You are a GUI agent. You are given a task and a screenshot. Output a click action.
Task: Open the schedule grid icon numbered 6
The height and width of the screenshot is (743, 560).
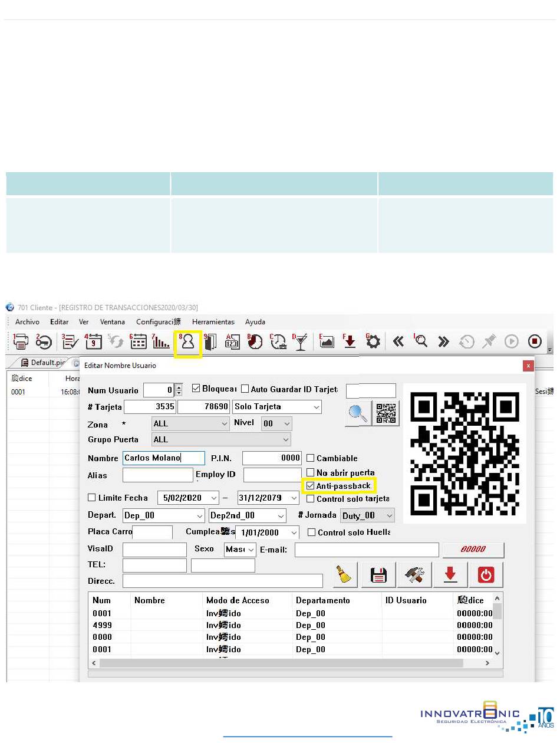click(139, 342)
